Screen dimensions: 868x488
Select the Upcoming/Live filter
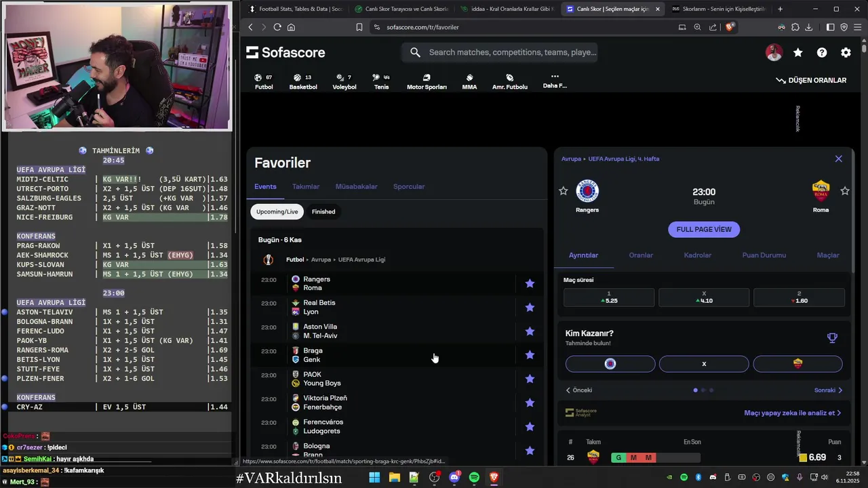pos(277,211)
